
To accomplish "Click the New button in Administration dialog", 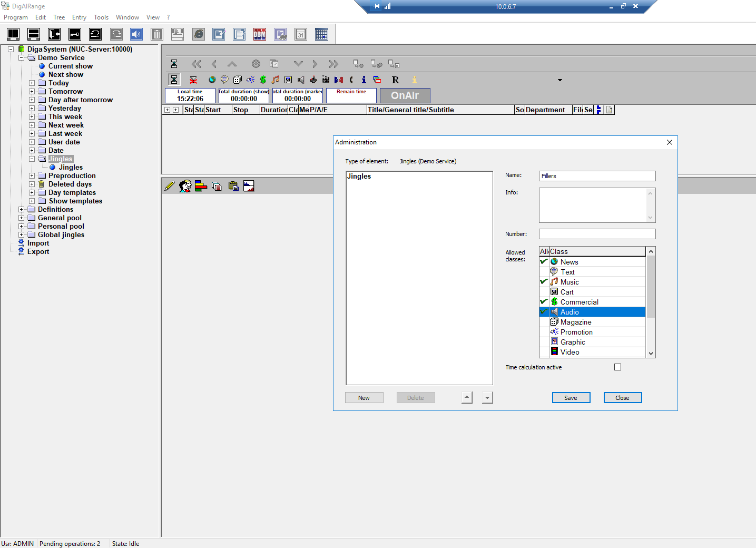I will (x=364, y=398).
